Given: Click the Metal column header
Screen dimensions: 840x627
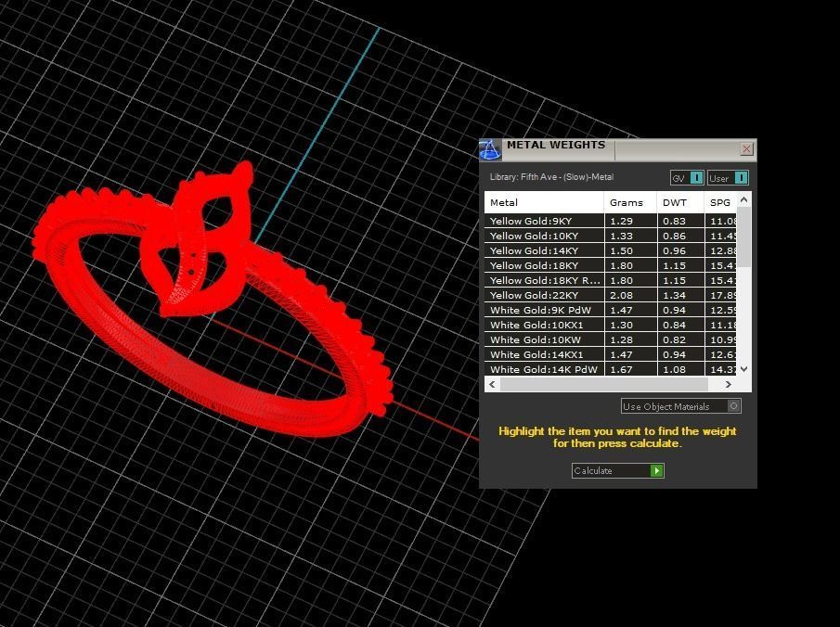Looking at the screenshot, I should tap(544, 202).
